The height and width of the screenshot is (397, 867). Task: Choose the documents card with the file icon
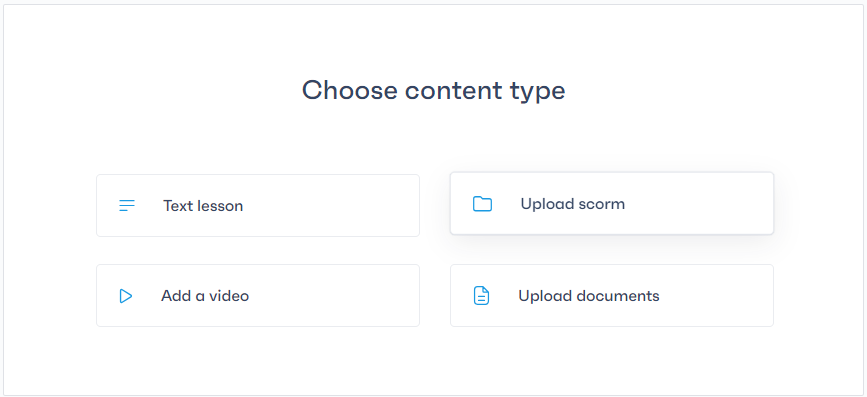pyautogui.click(x=612, y=295)
